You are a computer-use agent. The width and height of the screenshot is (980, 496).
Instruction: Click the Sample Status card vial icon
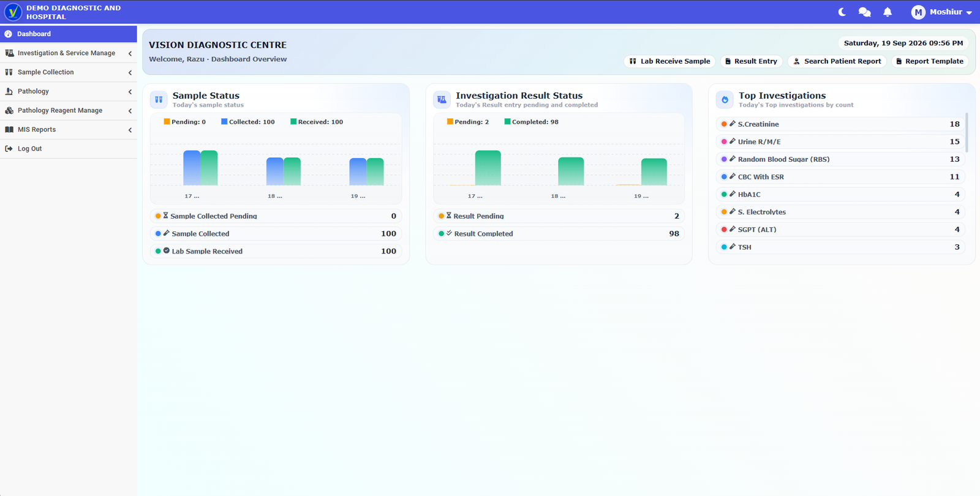(159, 99)
